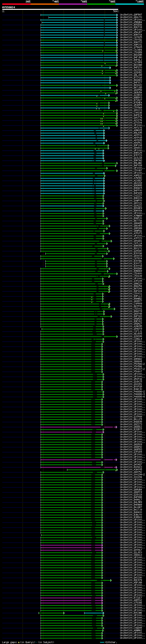Image resolution: width=146 pixels, height=644 pixels.
Task: Click the green ~80% identity legend segment
Action: [101, 4]
